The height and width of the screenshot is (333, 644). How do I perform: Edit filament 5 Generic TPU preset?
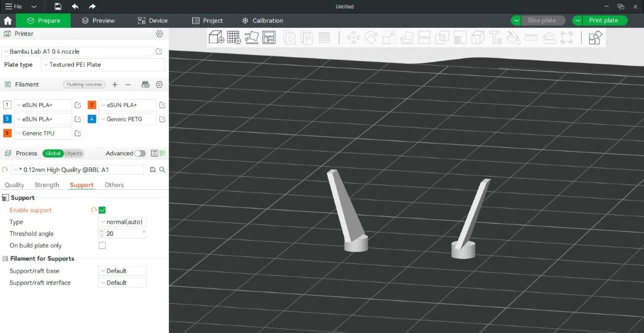[x=78, y=133]
